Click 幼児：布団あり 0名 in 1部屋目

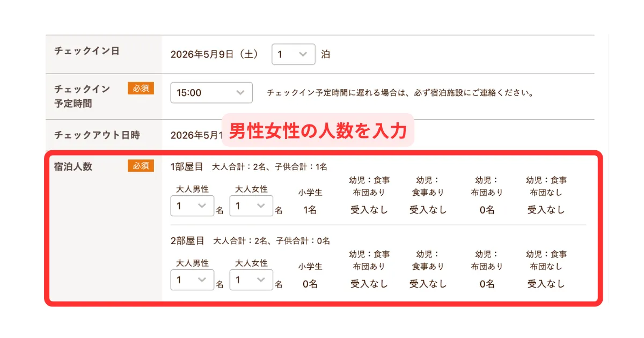click(487, 210)
